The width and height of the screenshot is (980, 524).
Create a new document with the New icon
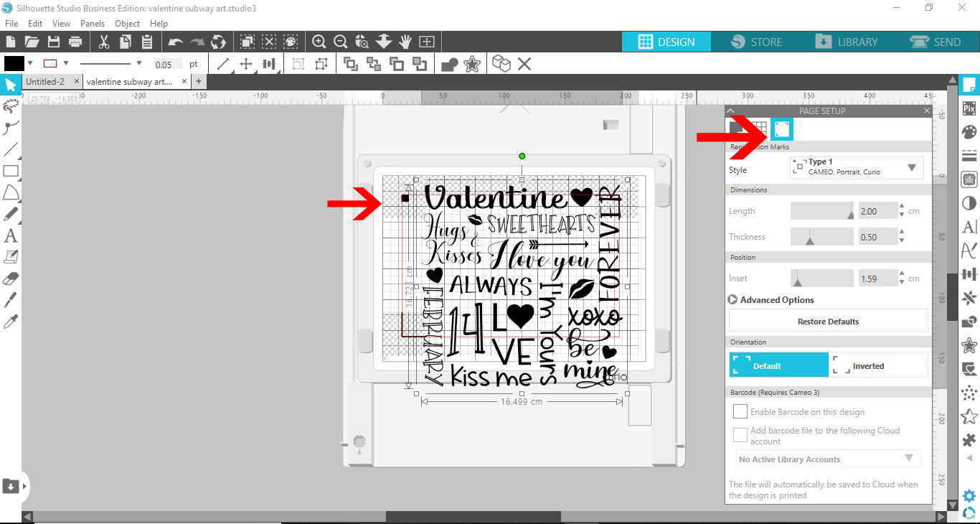click(x=11, y=42)
